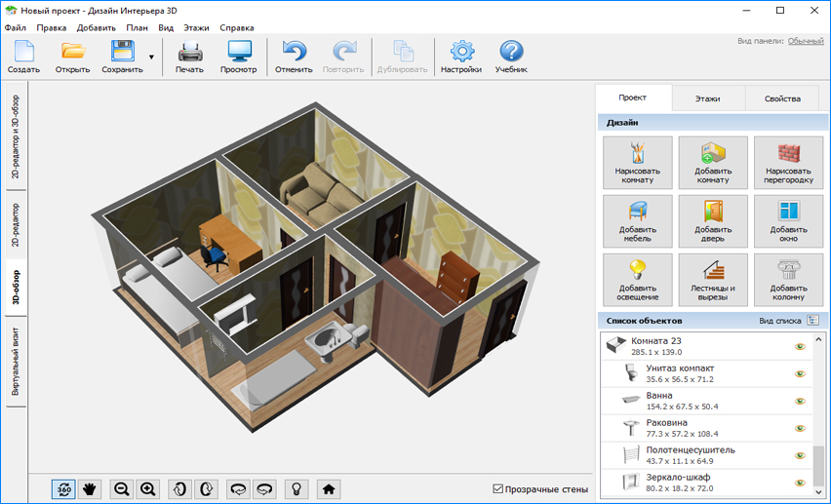The width and height of the screenshot is (831, 504).
Task: Click the object list scroll up arrow
Action: pos(819,339)
